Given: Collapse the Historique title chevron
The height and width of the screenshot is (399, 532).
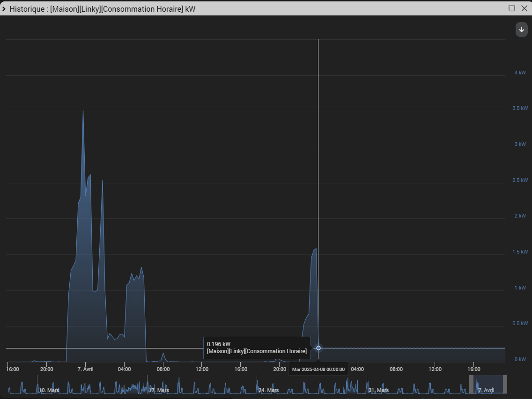Looking at the screenshot, I should click(4, 9).
